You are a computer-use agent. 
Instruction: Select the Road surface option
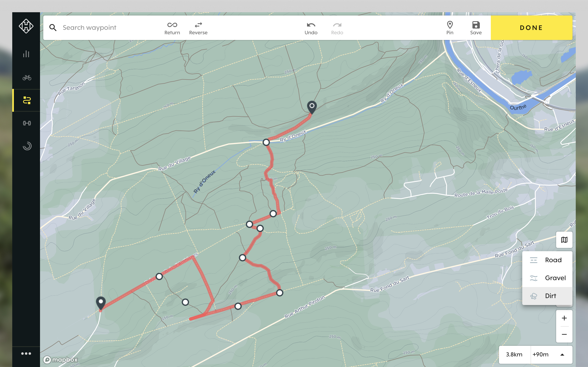547,260
